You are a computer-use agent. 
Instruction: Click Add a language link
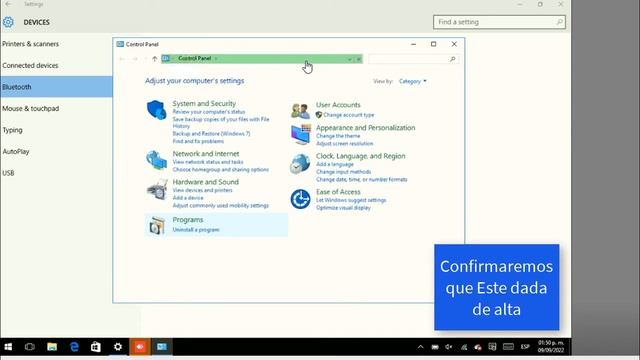pos(335,164)
